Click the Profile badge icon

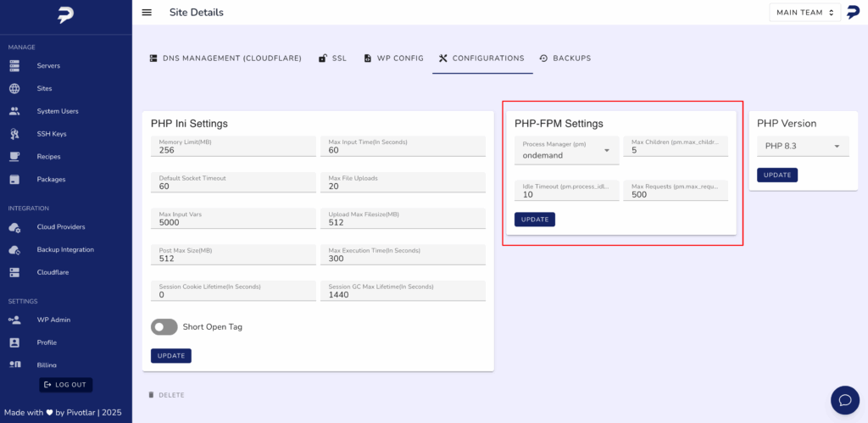coord(14,342)
